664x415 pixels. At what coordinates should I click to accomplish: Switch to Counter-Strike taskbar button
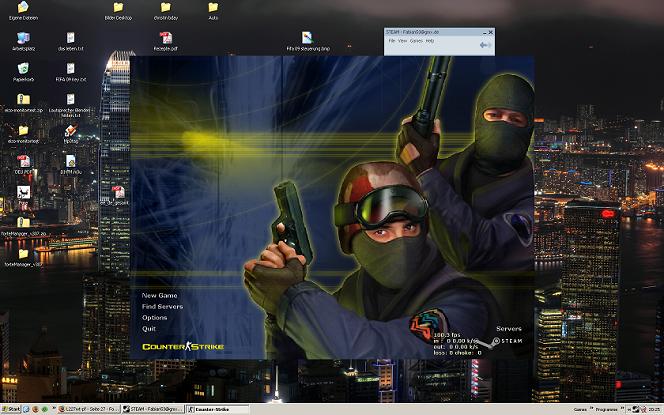coord(217,409)
